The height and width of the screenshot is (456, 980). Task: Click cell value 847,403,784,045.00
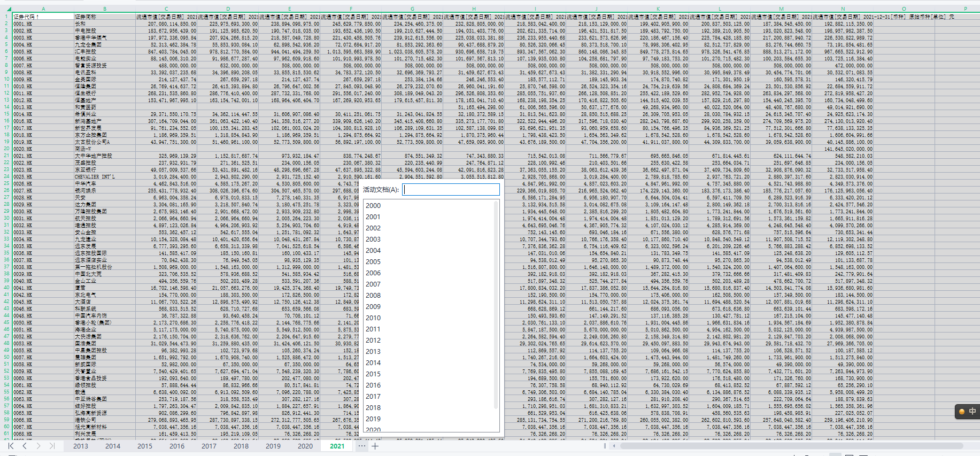click(x=166, y=51)
